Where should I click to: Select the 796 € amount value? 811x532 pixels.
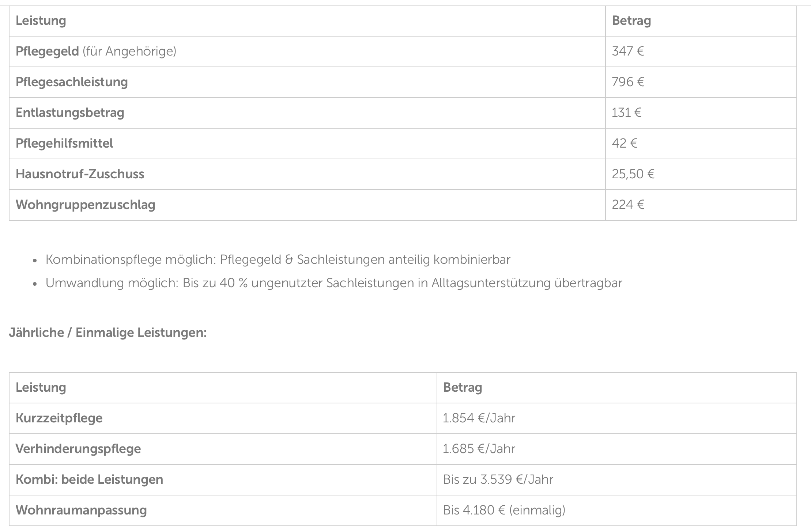627,82
